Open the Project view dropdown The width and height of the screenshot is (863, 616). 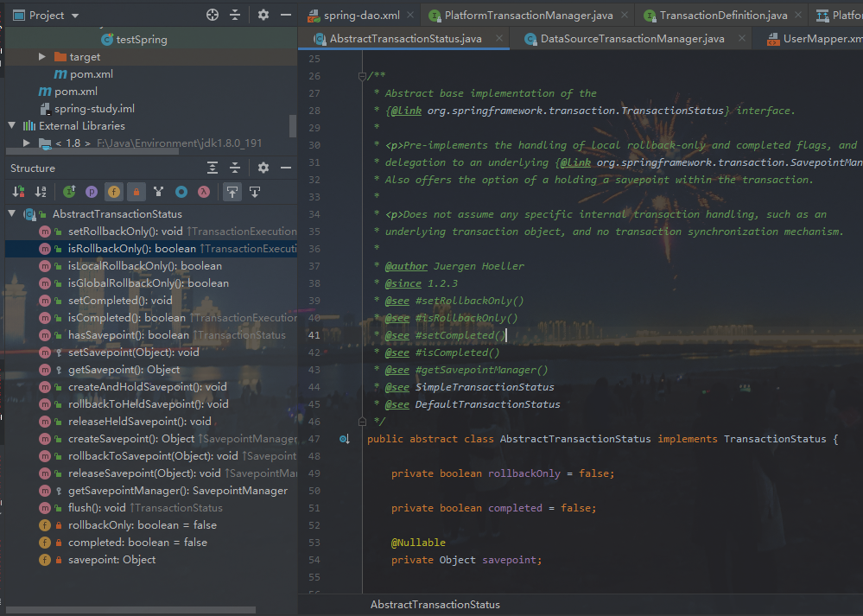tap(75, 16)
